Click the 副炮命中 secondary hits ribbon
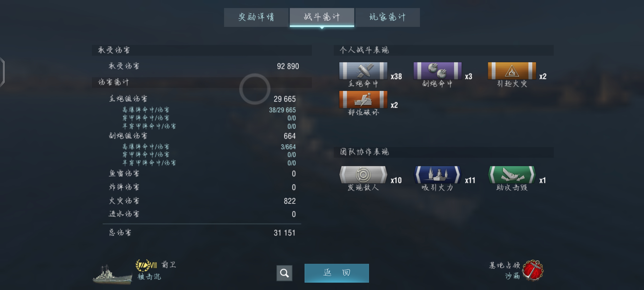Image resolution: width=644 pixels, height=290 pixels. [437, 71]
